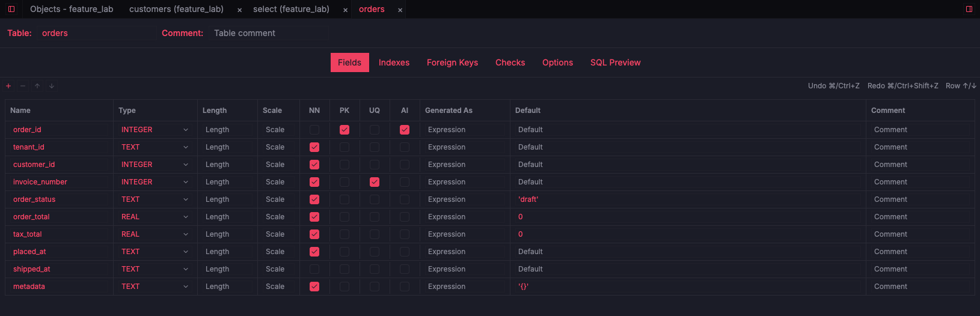The image size is (980, 316).
Task: Open the Foreign Keys tab
Action: tap(452, 62)
